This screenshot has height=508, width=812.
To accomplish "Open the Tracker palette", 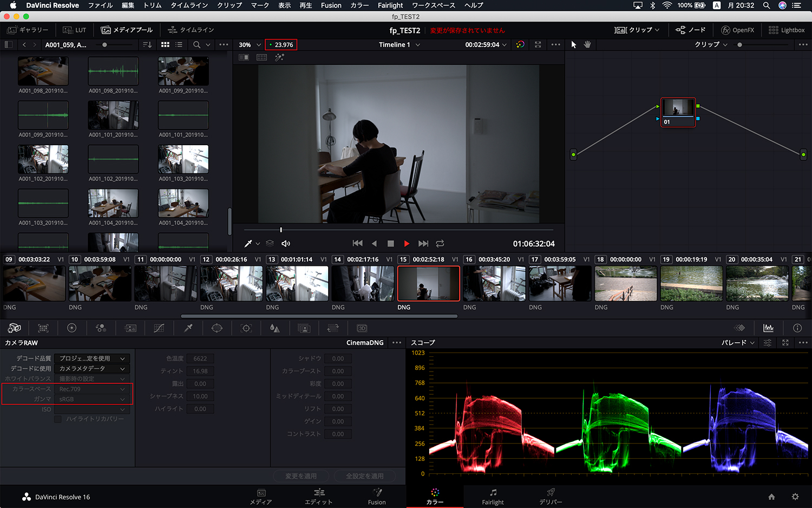I will (245, 328).
